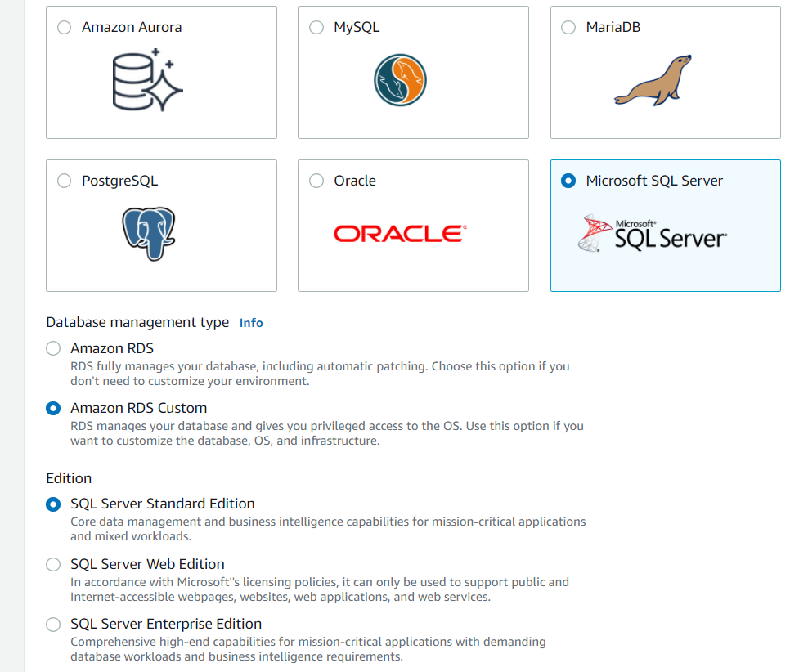Viewport: 799px width, 672px height.
Task: Select the MySQL engine radio button
Action: (316, 28)
